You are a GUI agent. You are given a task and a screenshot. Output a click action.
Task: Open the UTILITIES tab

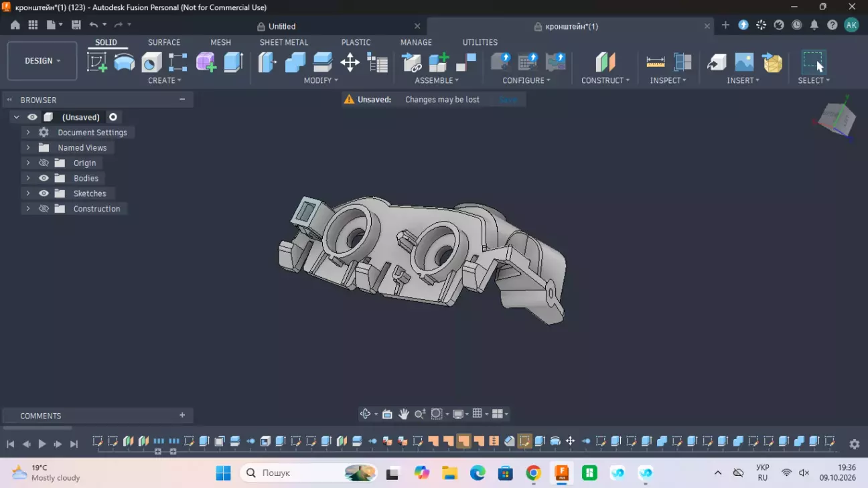[480, 42]
